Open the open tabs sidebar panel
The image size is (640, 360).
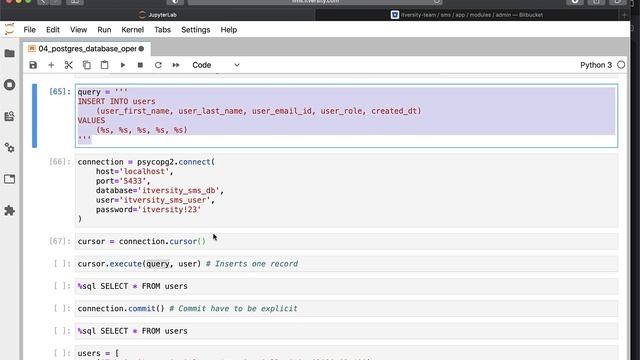click(x=9, y=179)
